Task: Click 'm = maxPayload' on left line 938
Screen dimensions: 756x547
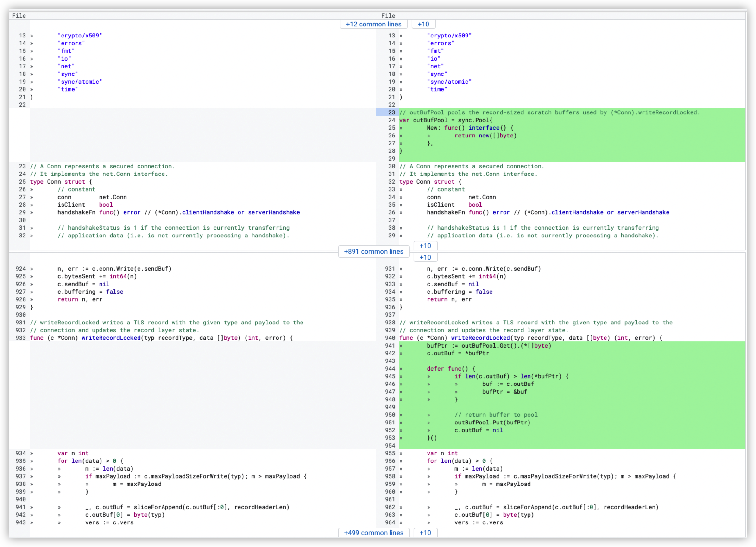Action: (x=137, y=484)
